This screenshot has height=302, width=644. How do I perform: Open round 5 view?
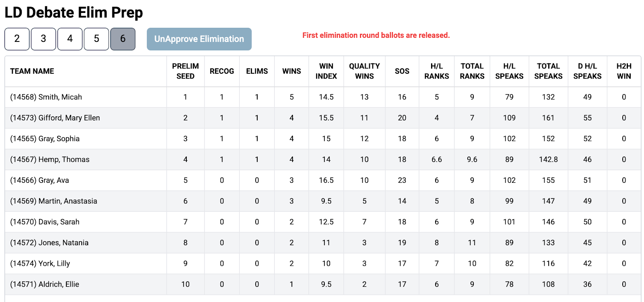tap(97, 39)
